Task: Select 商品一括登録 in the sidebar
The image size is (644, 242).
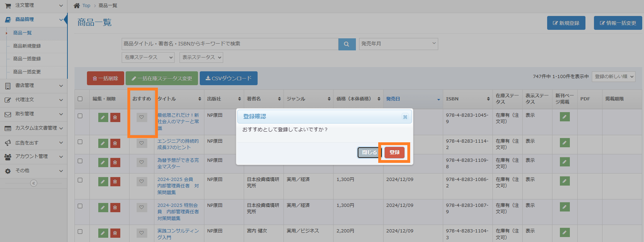Action: coord(27,59)
